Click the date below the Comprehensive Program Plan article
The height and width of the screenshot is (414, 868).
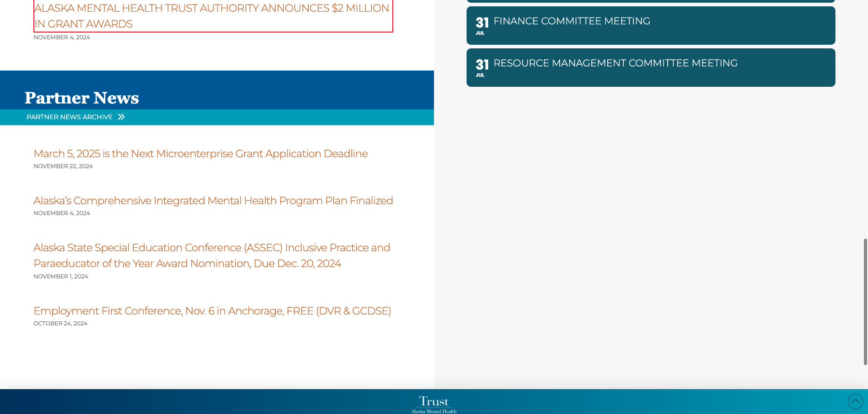tap(61, 213)
